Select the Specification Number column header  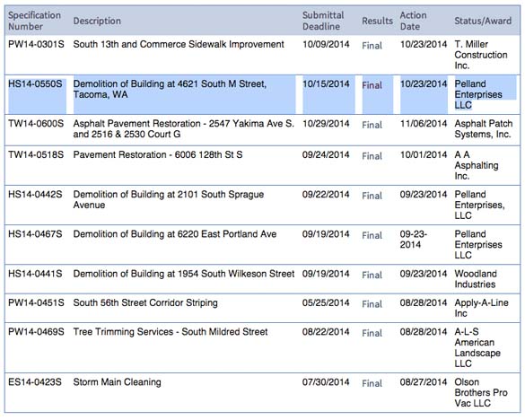coord(34,21)
